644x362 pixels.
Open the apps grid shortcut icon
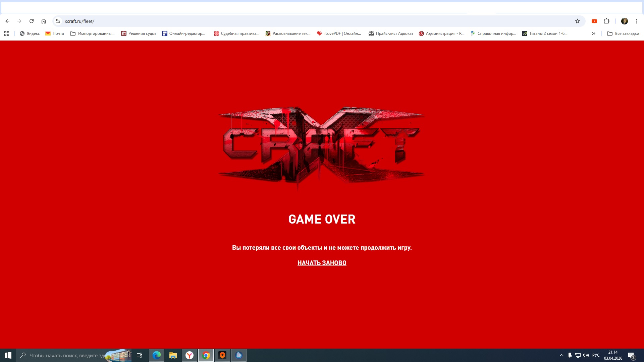pyautogui.click(x=7, y=34)
